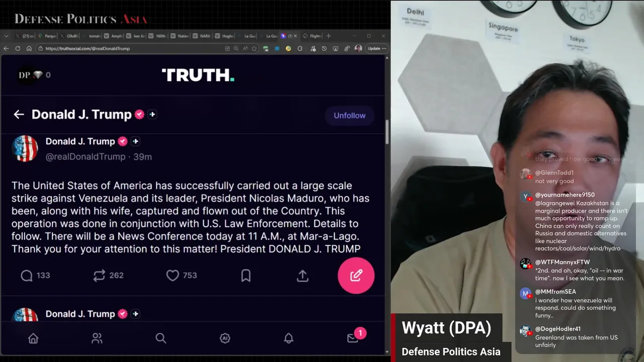The width and height of the screenshot is (644, 362).
Task: Click the second Donald J. Trump post name
Action: coord(80,314)
